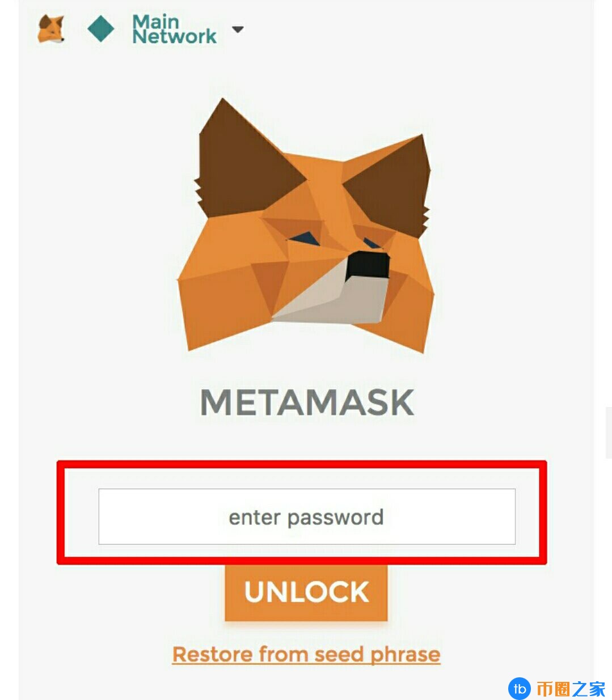The image size is (612, 700).
Task: Click the blue tb watermark badge
Action: point(519,689)
